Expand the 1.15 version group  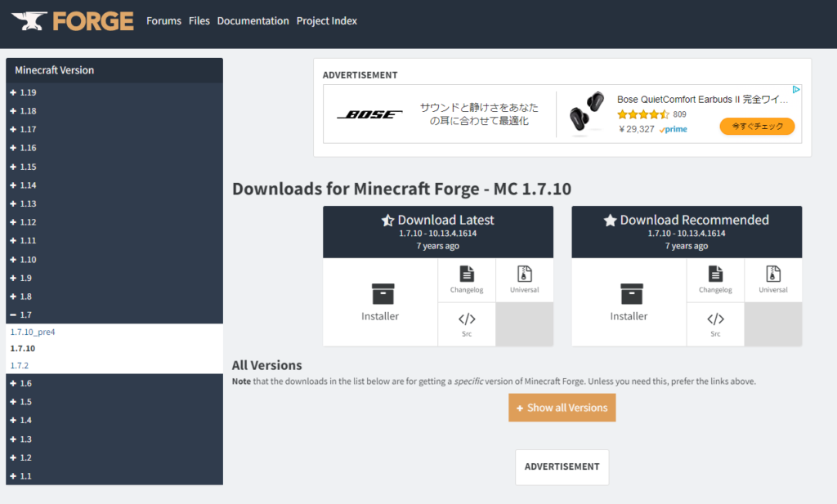pos(114,167)
